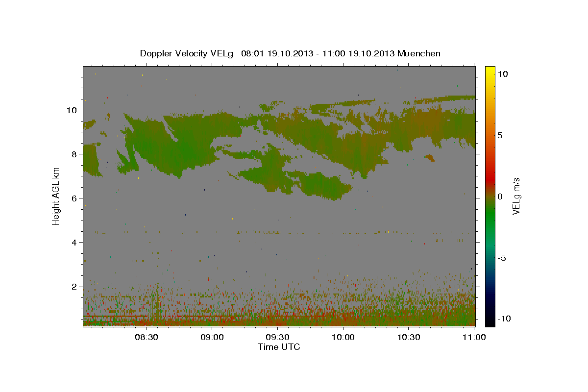
Task: Click the height axis label '6'
Action: point(74,198)
